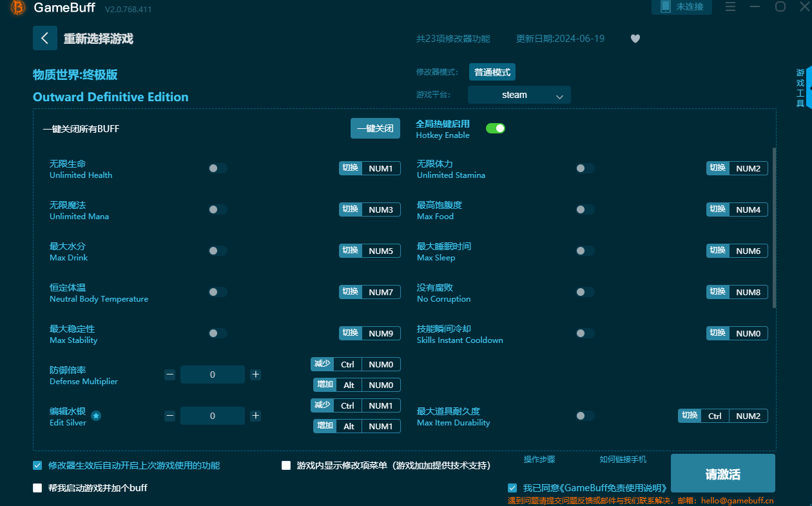The height and width of the screenshot is (506, 812).
Task: Increase Defense Multiplier with the plus stepper
Action: 255,374
